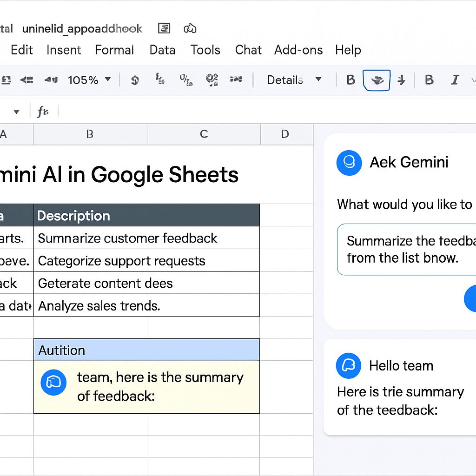Select the Categorize support requests cell
This screenshot has width=476, height=476.
pyautogui.click(x=146, y=260)
